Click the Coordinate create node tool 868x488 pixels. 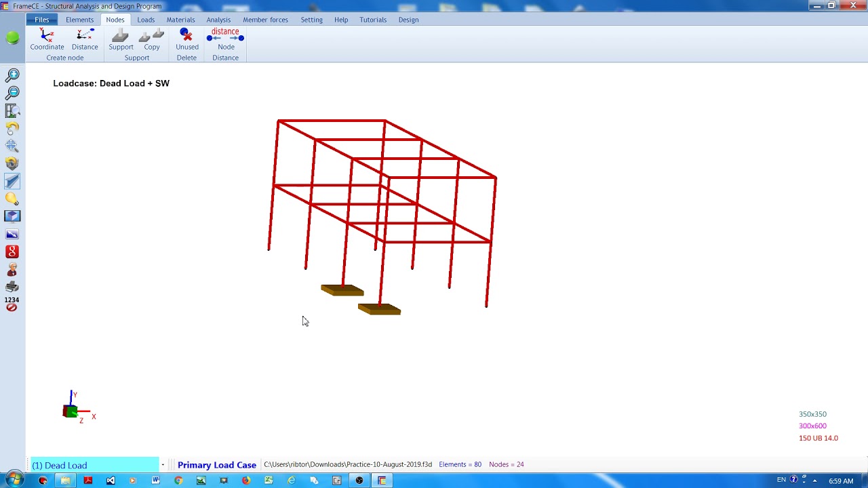[x=47, y=40]
